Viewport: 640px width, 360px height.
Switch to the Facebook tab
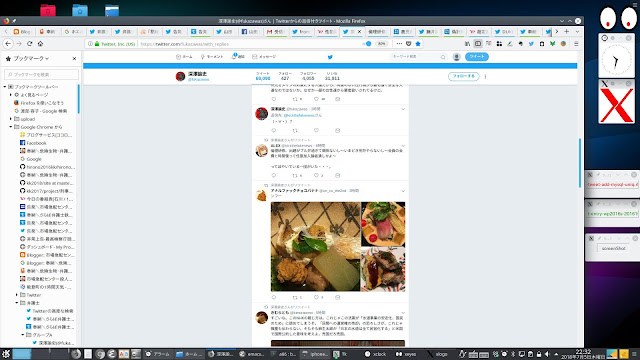point(250,31)
